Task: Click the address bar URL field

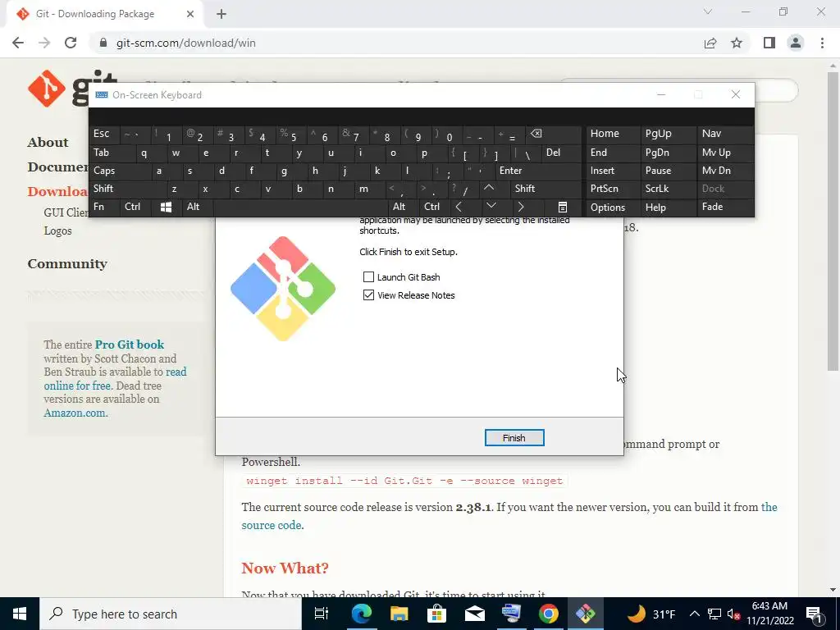Action: tap(396, 43)
